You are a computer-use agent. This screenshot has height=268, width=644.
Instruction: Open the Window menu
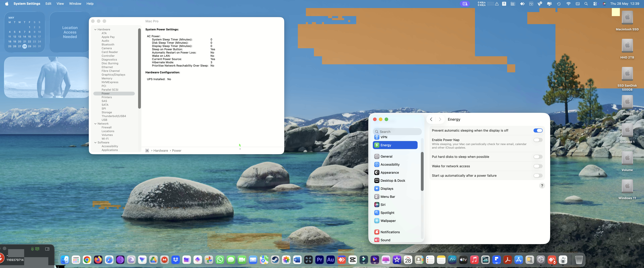coord(75,4)
